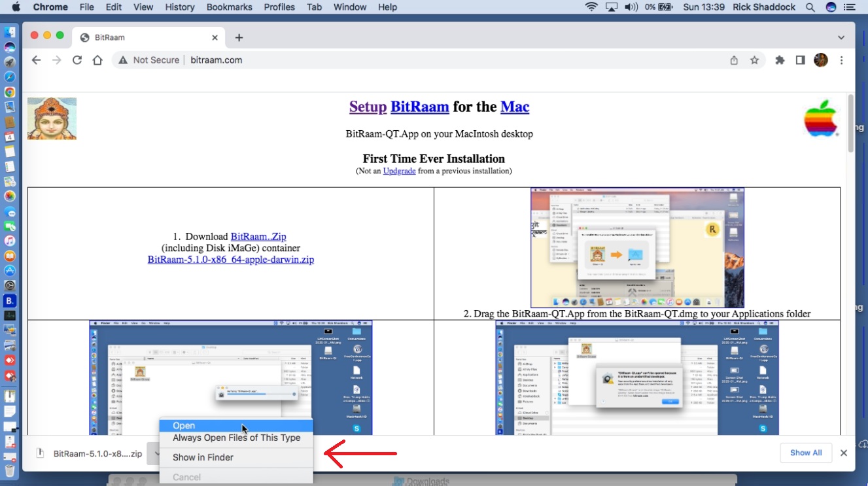868x486 pixels.
Task: Open the AirPlay display menu icon
Action: click(612, 7)
